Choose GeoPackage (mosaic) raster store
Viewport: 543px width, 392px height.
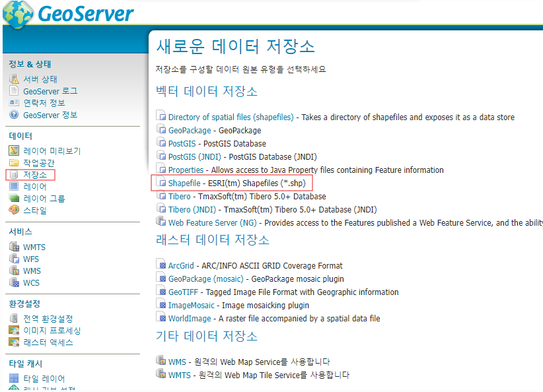[x=206, y=279]
